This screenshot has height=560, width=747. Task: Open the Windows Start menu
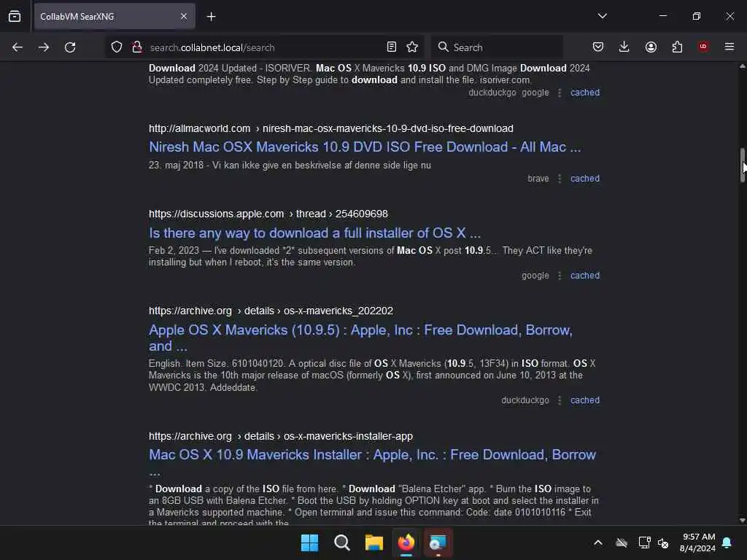tap(309, 542)
